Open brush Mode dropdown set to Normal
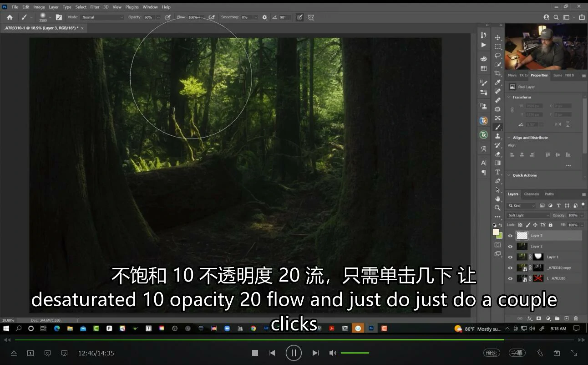Image resolution: width=588 pixels, height=365 pixels. pos(102,17)
